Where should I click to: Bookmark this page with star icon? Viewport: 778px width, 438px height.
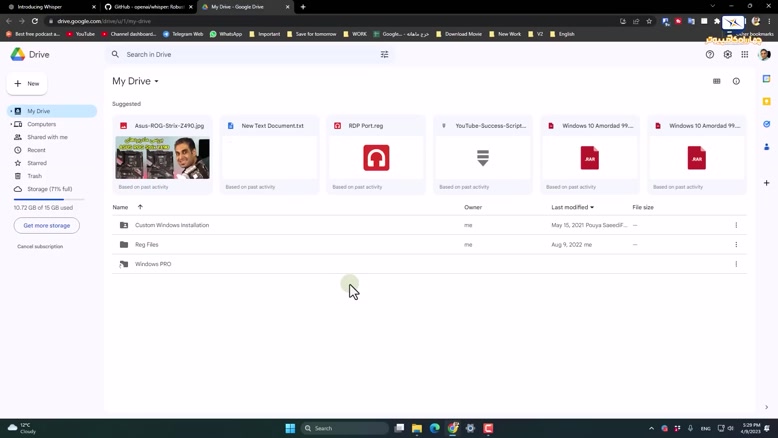pyautogui.click(x=649, y=21)
